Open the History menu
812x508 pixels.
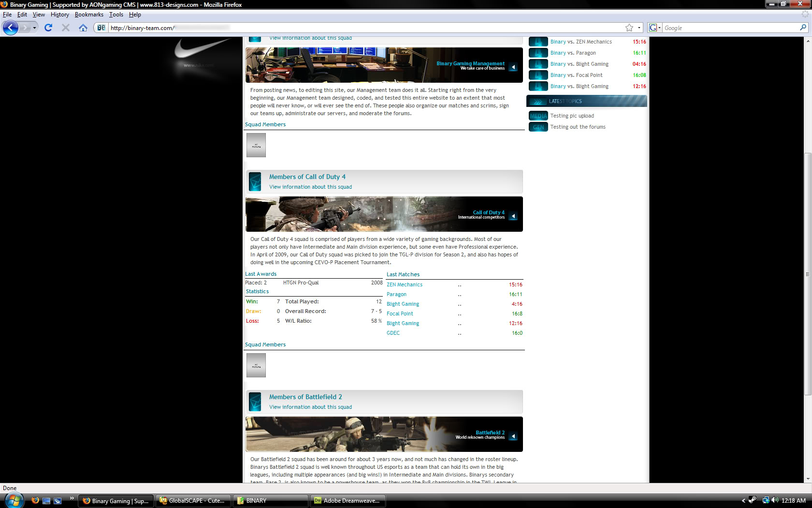tap(60, 15)
